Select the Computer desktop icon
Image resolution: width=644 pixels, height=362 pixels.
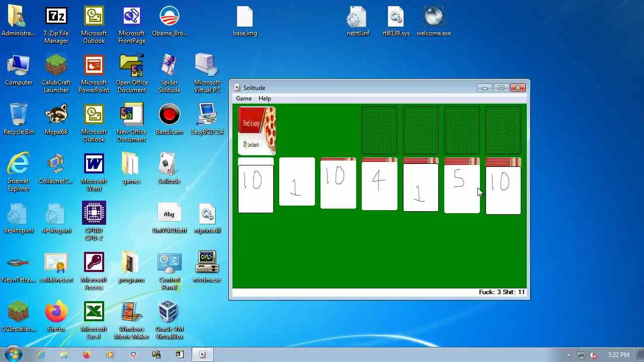(x=19, y=70)
